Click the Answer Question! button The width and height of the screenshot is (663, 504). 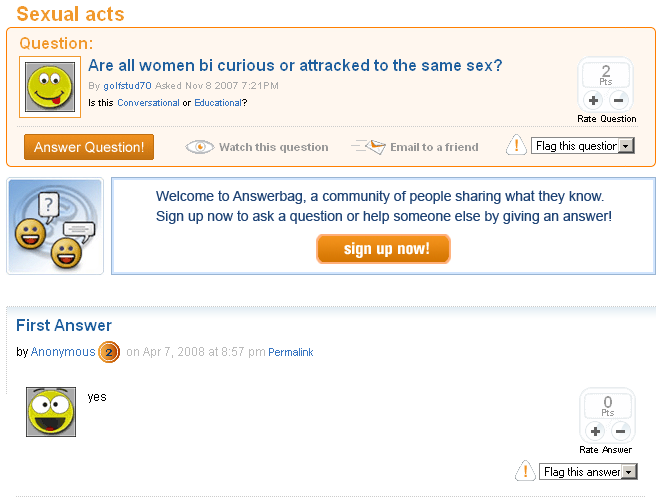(x=89, y=147)
